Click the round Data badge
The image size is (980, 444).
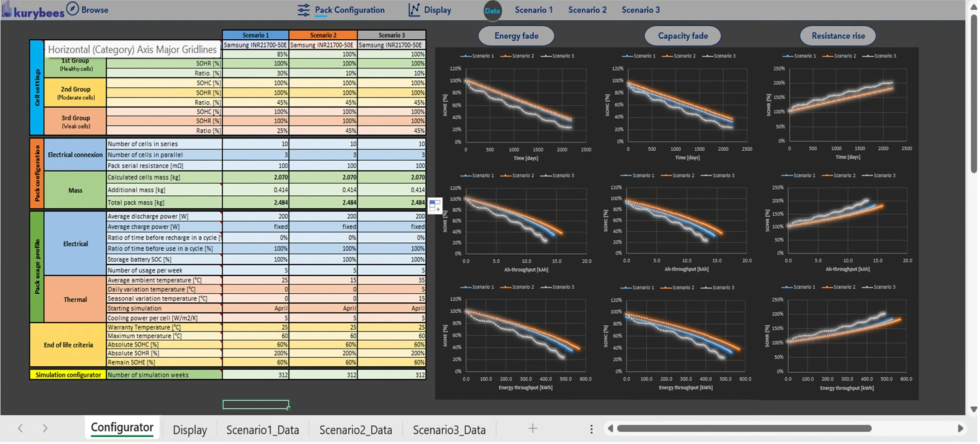tap(493, 10)
